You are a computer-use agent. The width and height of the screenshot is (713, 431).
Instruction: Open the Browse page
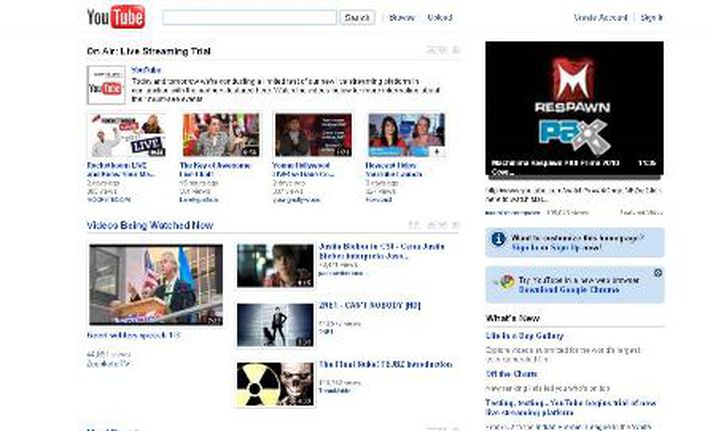402,18
